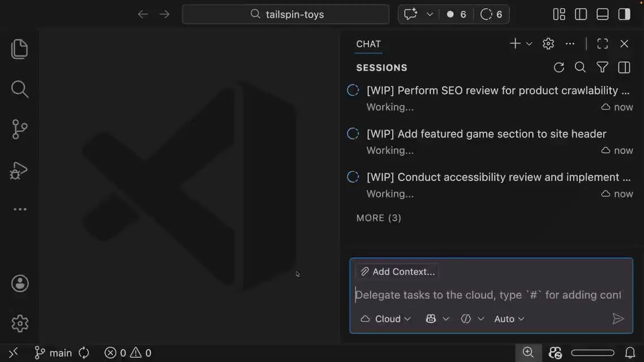Viewport: 644px width, 362px height.
Task: Start a new chat with the plus icon
Action: [x=515, y=44]
